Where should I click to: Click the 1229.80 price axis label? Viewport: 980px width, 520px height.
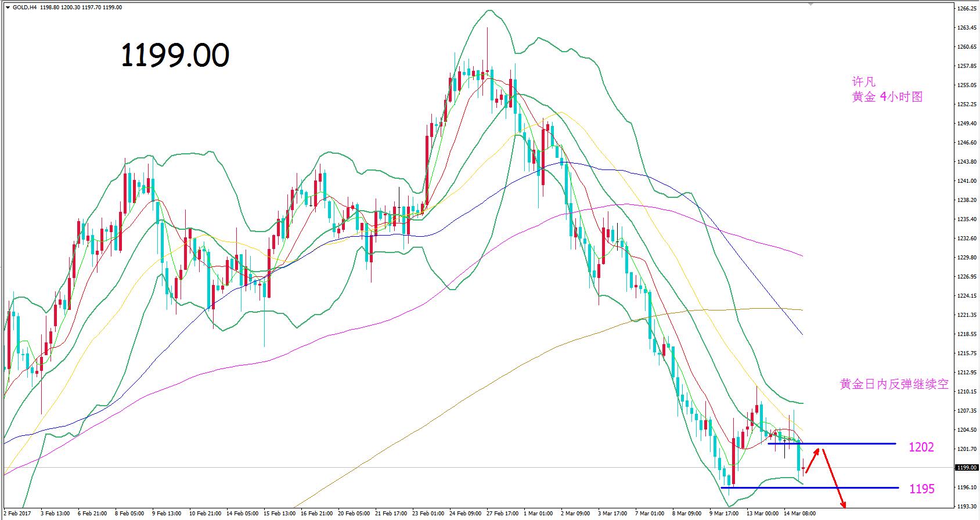967,258
